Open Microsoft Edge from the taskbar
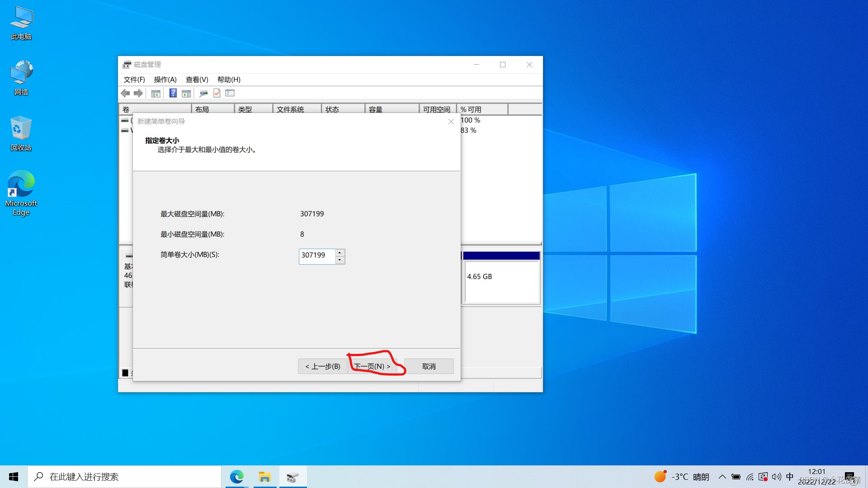 [x=236, y=477]
